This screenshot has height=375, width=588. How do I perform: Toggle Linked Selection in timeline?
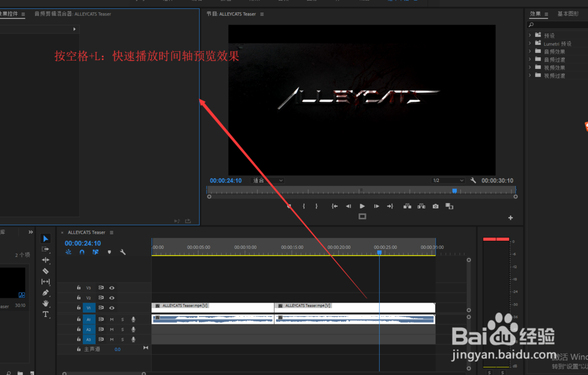[x=96, y=252]
